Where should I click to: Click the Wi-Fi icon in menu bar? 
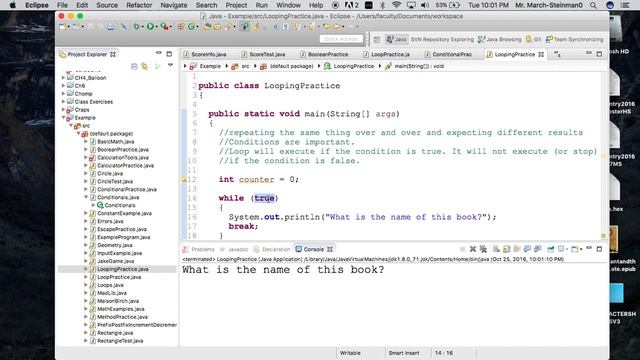pos(396,5)
